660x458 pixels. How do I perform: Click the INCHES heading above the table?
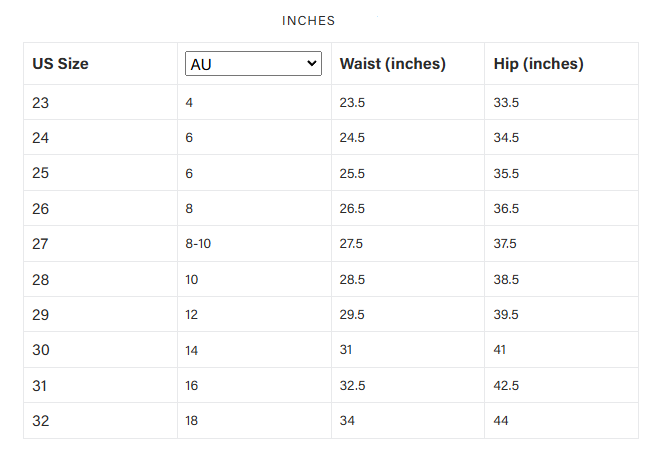(309, 21)
